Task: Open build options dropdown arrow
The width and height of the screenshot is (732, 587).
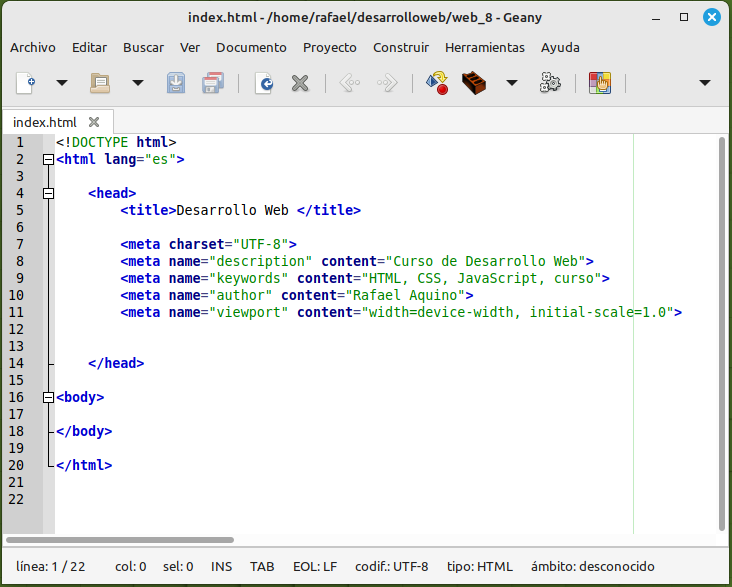Action: coord(512,83)
